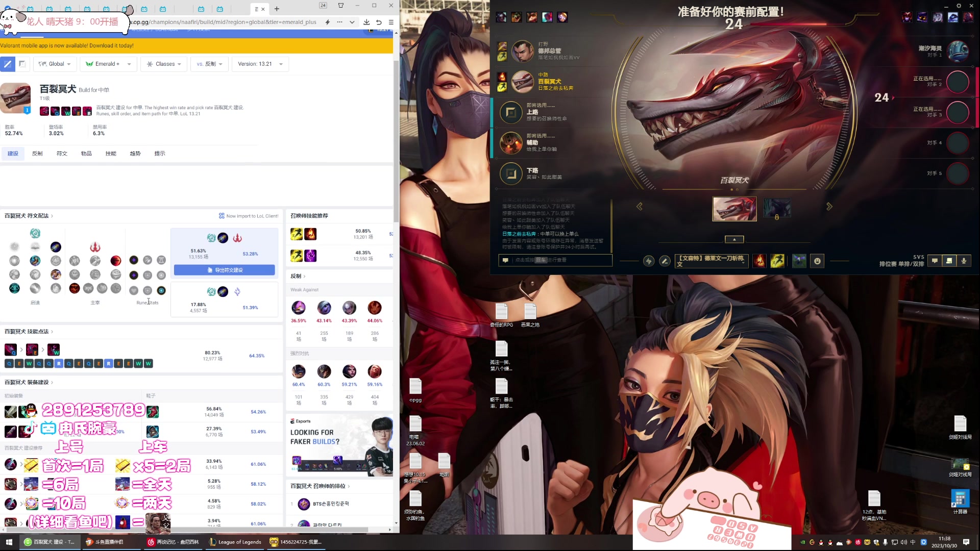Switch to the 技能 tab
The height and width of the screenshot is (551, 980).
point(111,154)
